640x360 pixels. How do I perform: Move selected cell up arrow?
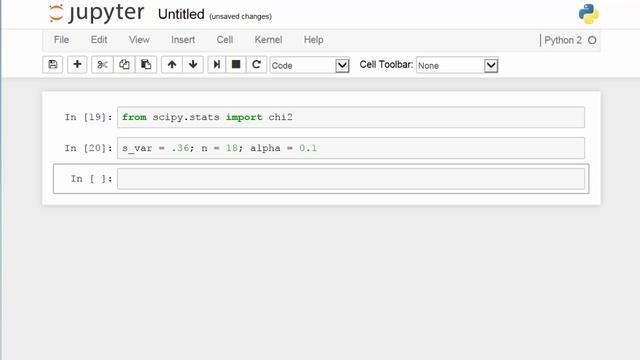pyautogui.click(x=172, y=64)
